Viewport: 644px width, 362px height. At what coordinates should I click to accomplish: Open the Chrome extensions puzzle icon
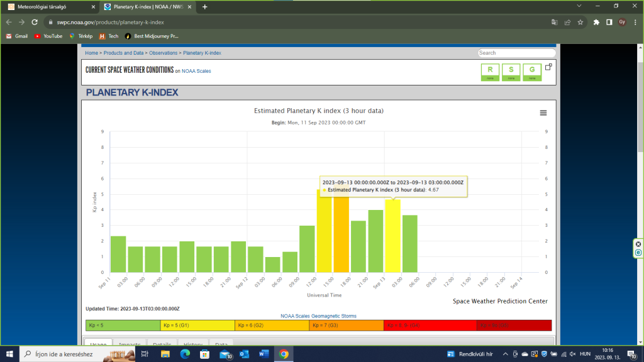596,22
